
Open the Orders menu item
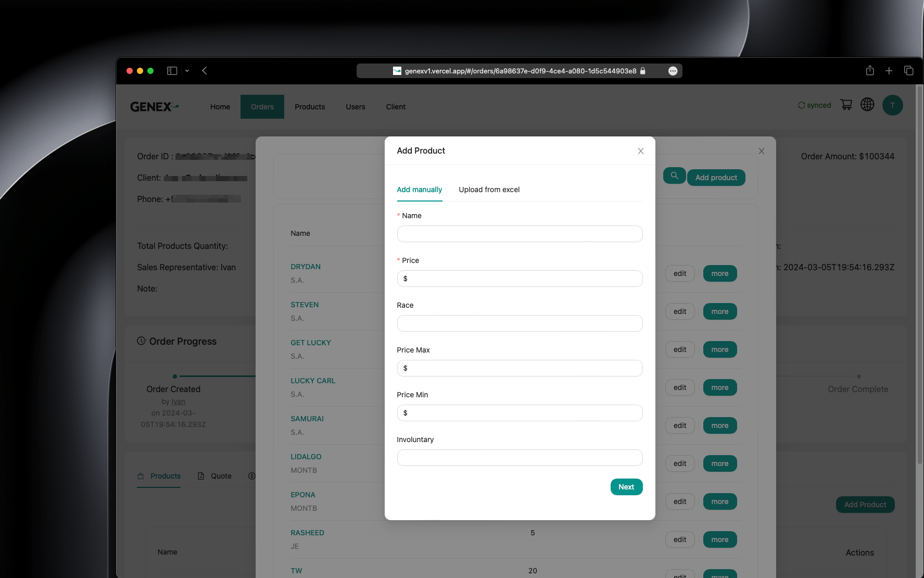tap(262, 107)
